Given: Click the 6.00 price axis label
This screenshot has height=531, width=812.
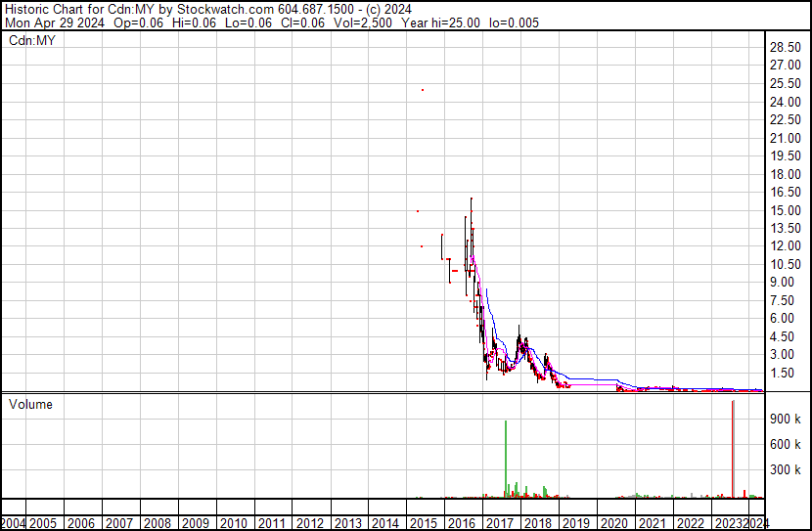Looking at the screenshot, I should 782,318.
